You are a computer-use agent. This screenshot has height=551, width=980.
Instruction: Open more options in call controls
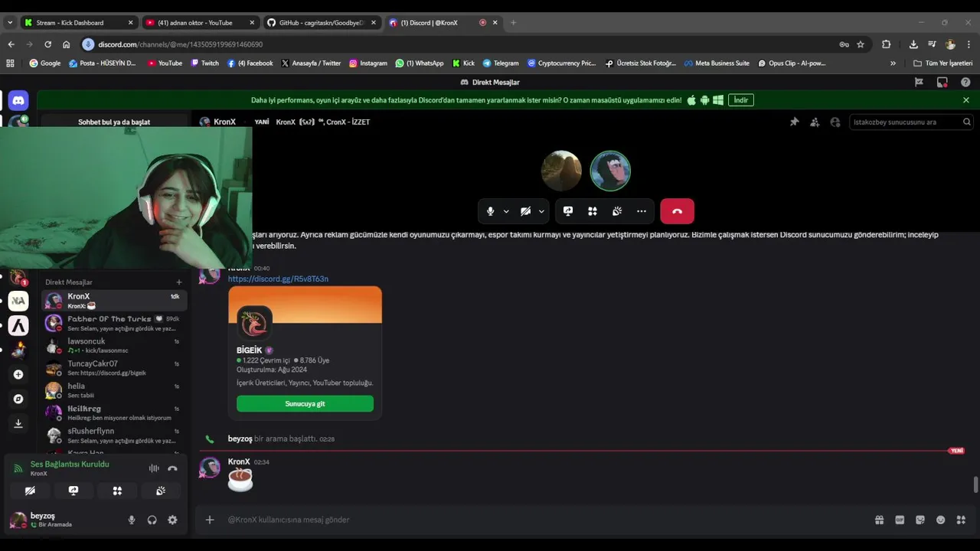click(642, 211)
